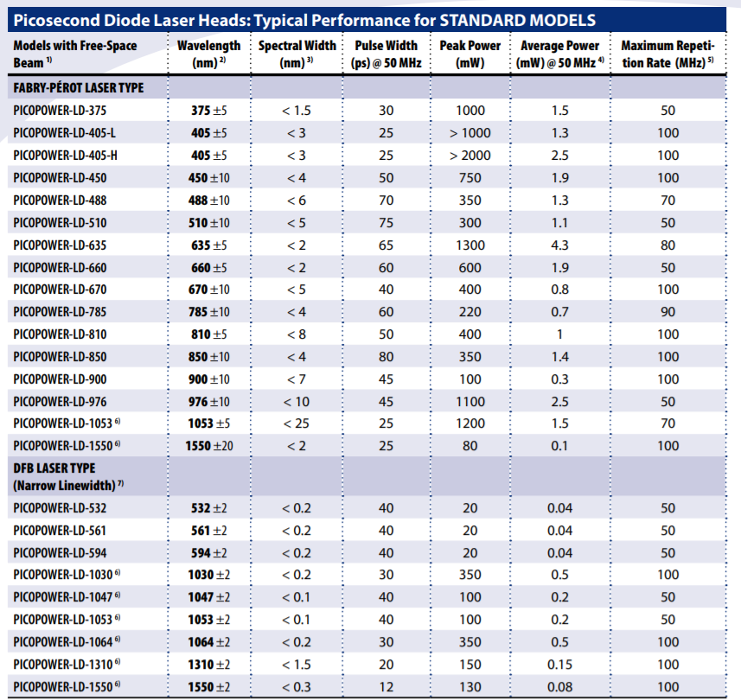The height and width of the screenshot is (700, 741).
Task: Select pulse width '12' in DFB LD-1550 row
Action: pos(386,687)
